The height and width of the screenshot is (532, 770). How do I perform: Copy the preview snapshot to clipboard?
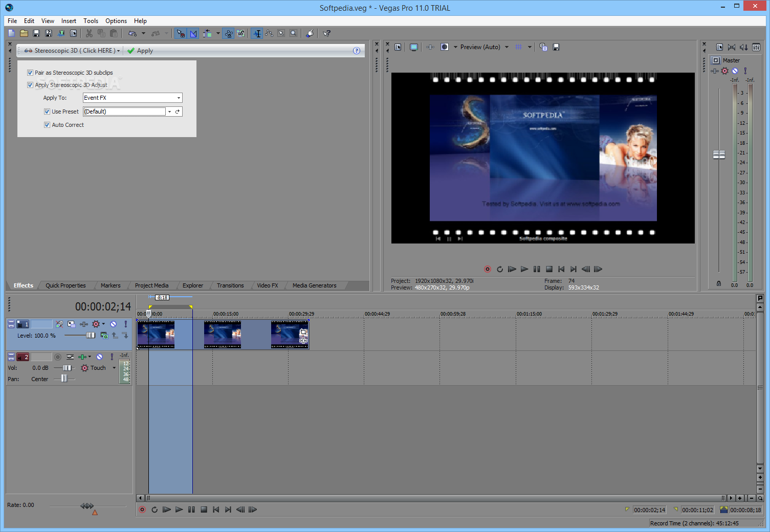pos(543,47)
